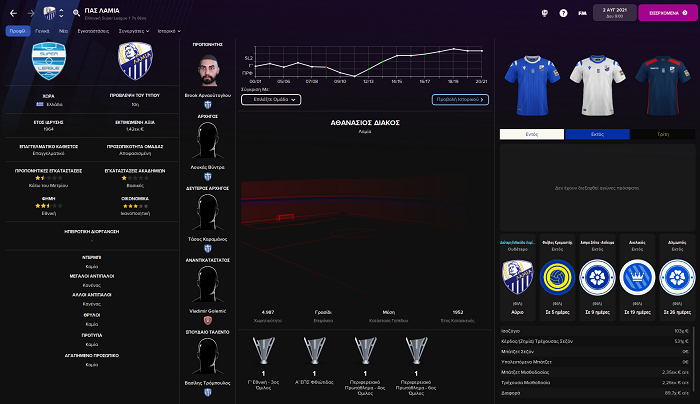Screen dimensions: 700x404
Task: Click the magenta ΕΙΣΕΡΧΟΜΕΝΑ continue button
Action: click(x=667, y=12)
